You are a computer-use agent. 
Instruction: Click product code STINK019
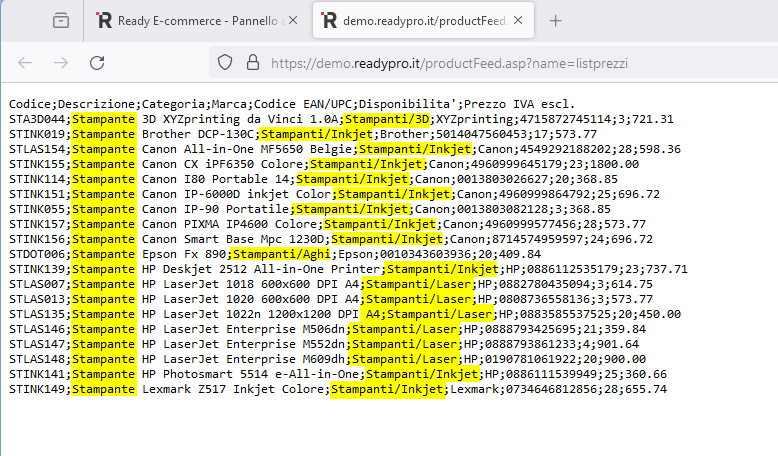pyautogui.click(x=37, y=134)
